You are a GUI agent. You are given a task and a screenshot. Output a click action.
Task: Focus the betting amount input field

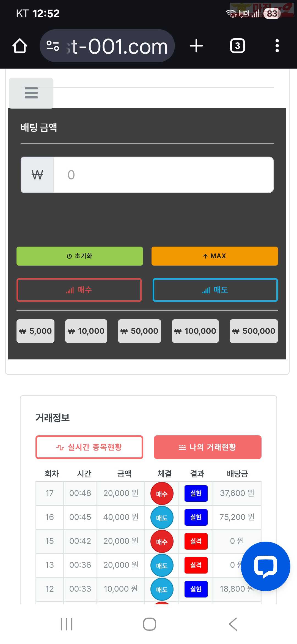[x=163, y=175]
